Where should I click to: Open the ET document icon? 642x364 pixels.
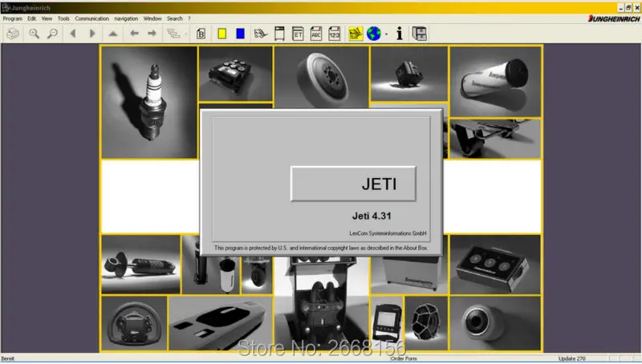pos(298,34)
